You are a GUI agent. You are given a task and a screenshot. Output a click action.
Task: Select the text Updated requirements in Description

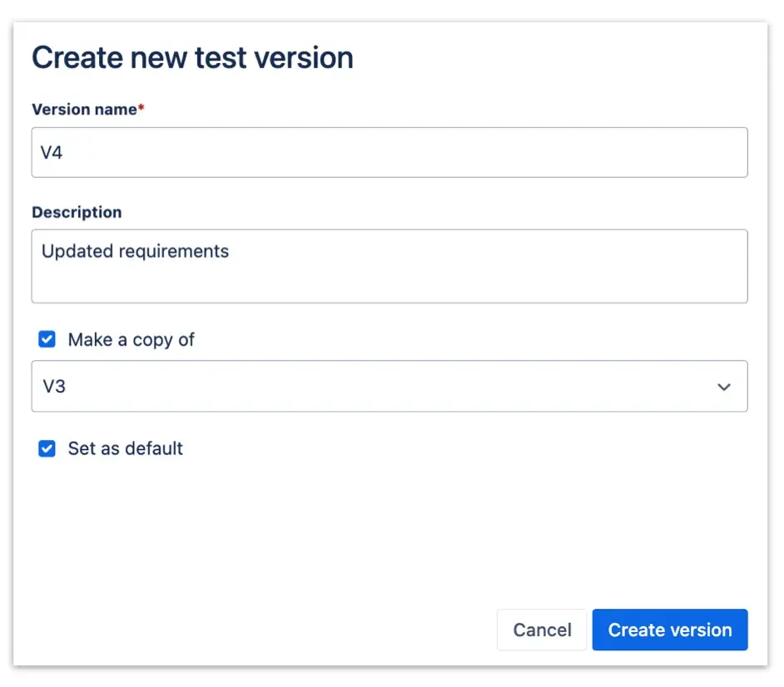136,251
